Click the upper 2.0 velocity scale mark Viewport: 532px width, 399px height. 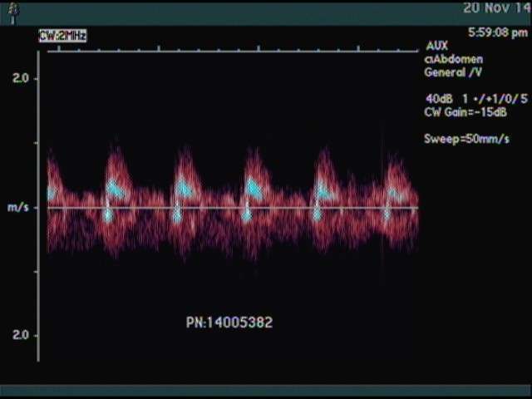20,78
